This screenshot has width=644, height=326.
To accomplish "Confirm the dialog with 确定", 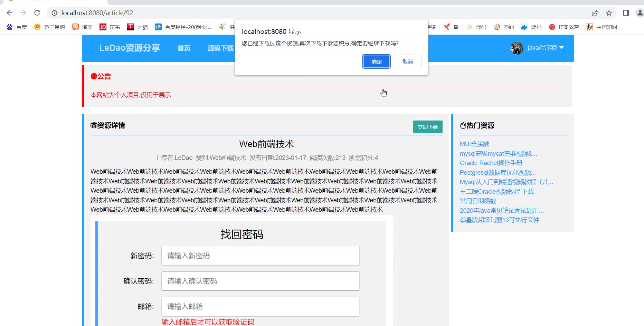I will tap(376, 61).
